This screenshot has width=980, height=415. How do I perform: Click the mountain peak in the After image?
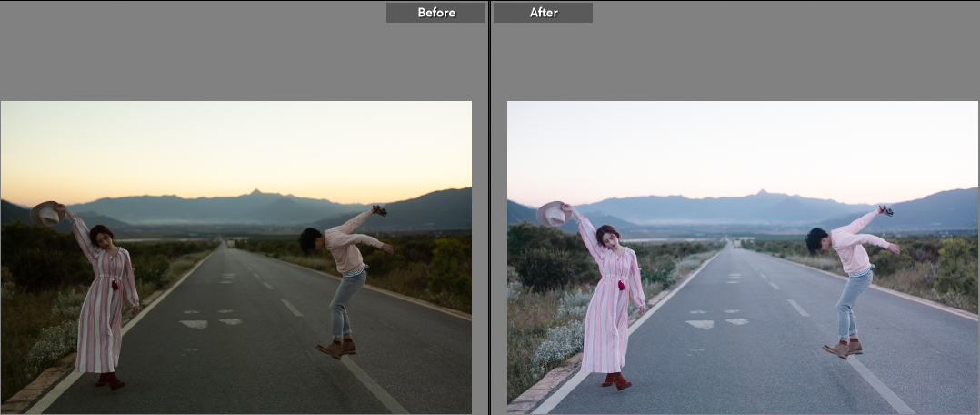761,192
